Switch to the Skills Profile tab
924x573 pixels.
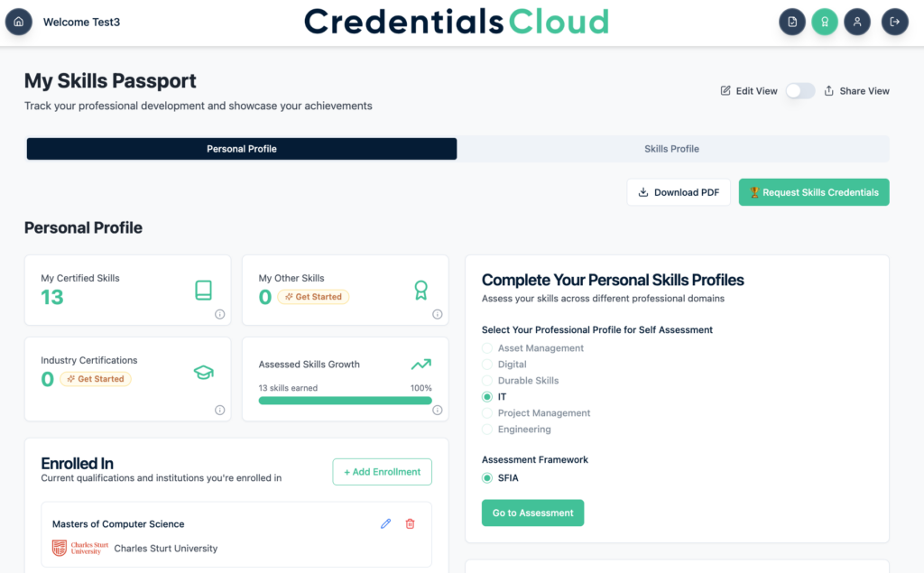(671, 149)
